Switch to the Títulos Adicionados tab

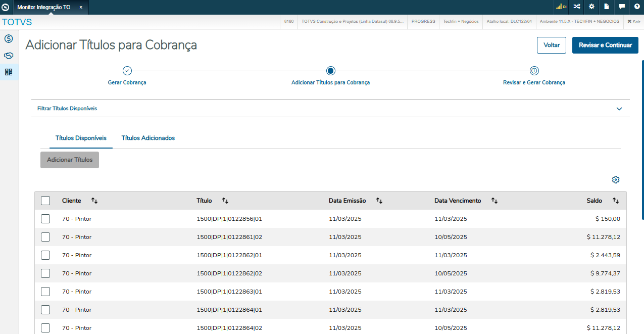tap(148, 138)
